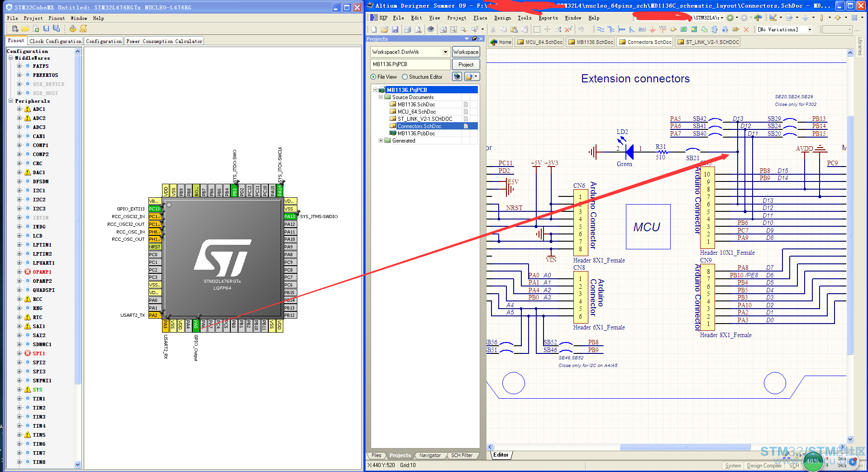Click Generate Report scroll icon in STM32CubeMX
Image resolution: width=868 pixels, height=472 pixels.
coord(83,29)
